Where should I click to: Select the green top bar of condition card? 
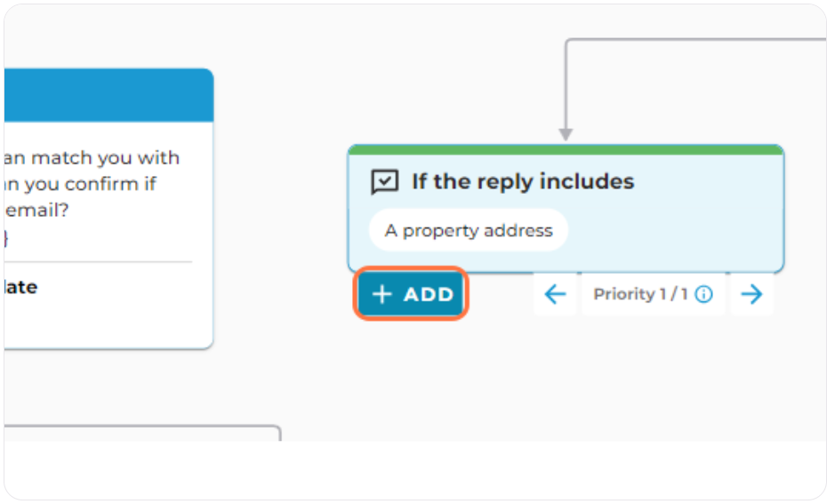click(566, 149)
